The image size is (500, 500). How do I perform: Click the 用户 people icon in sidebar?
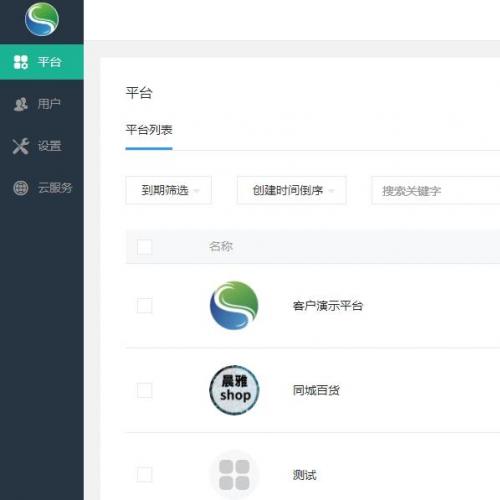(21, 104)
